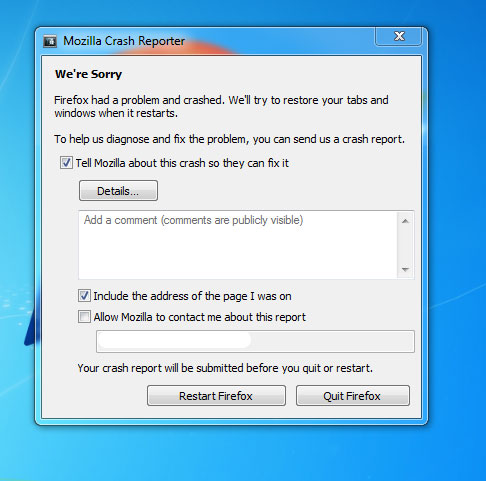This screenshot has height=481, width=486.
Task: Toggle the Include the address checkbox
Action: [x=84, y=296]
